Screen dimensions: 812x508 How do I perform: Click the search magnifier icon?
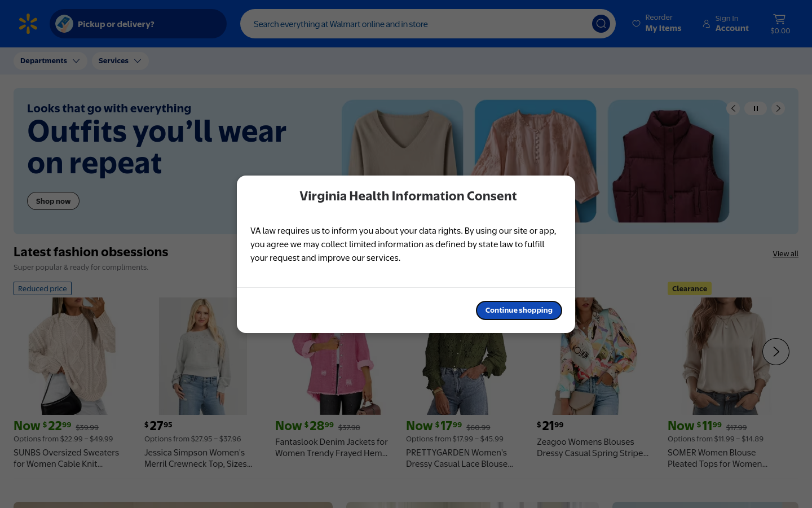[601, 24]
